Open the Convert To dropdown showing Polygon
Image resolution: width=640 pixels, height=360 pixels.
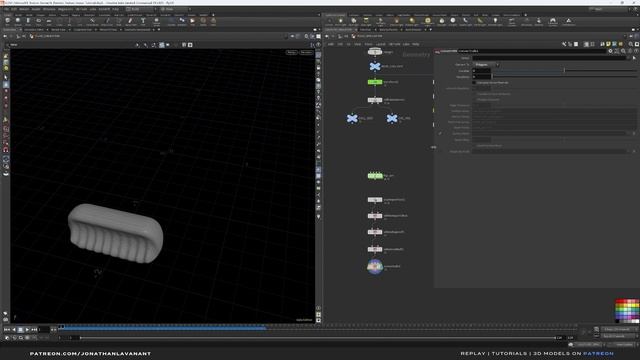(x=486, y=64)
